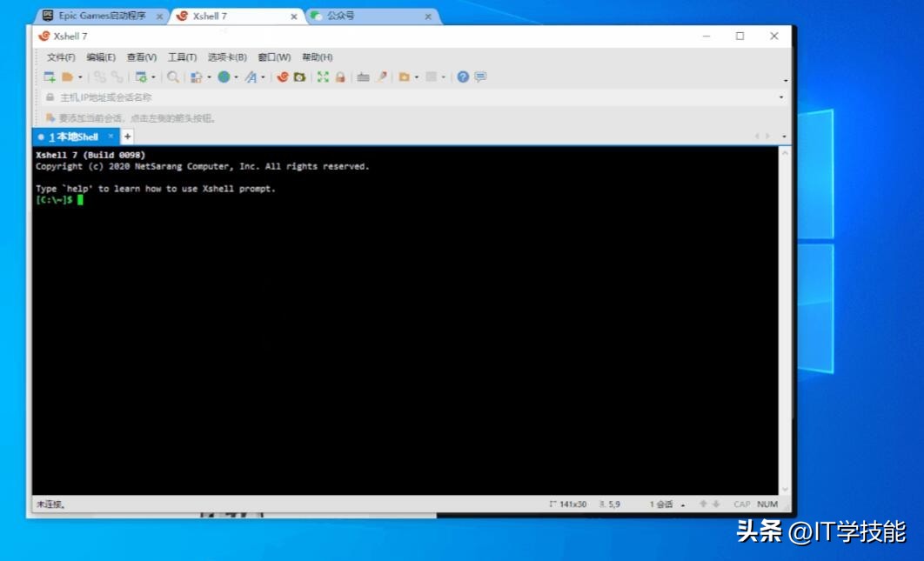The image size is (924, 561).
Task: Close the Epic Games启动程序 window tab
Action: point(159,17)
